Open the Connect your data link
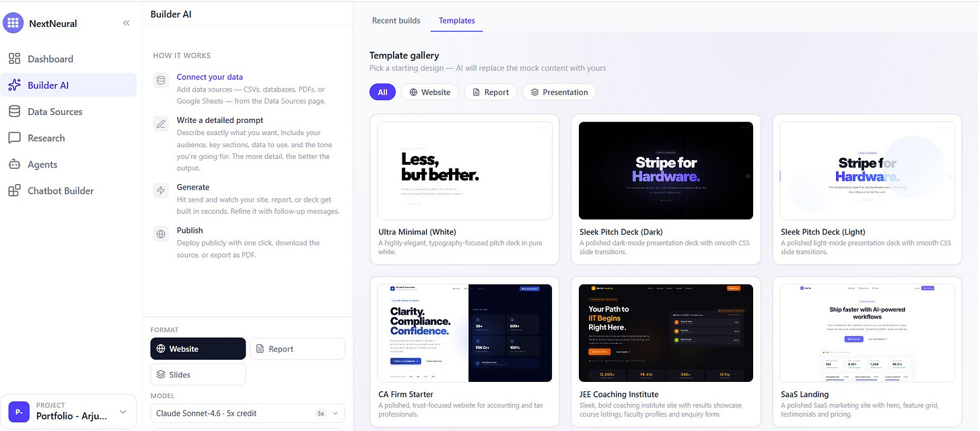The height and width of the screenshot is (431, 980). [210, 77]
